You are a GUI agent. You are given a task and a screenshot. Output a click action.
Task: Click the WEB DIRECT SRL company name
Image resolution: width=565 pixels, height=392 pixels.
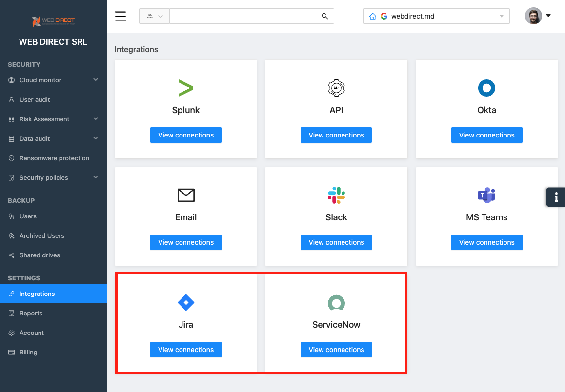pos(53,42)
